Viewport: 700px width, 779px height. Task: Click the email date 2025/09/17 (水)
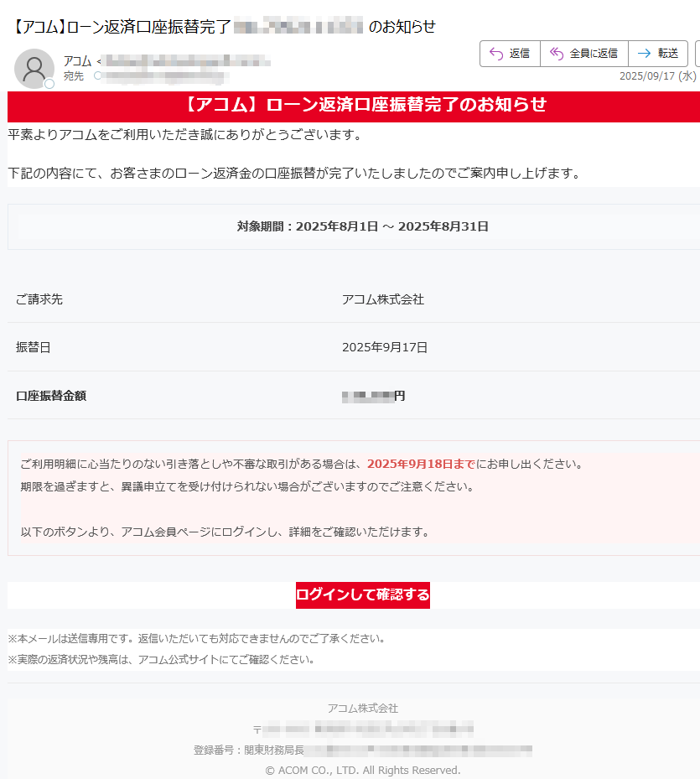[658, 76]
